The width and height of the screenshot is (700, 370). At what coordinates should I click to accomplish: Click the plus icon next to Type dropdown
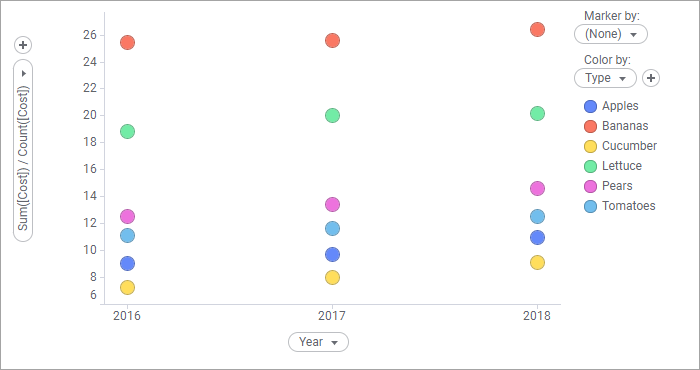coord(651,78)
